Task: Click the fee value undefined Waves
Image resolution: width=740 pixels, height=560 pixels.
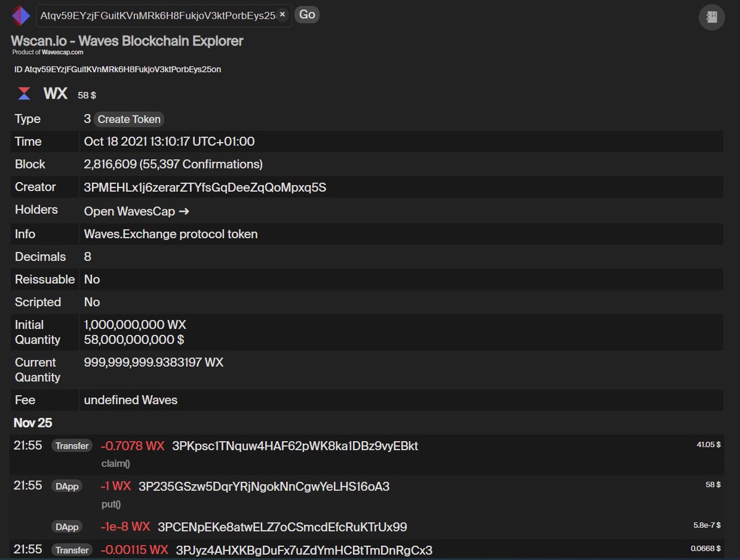Action: (x=131, y=400)
